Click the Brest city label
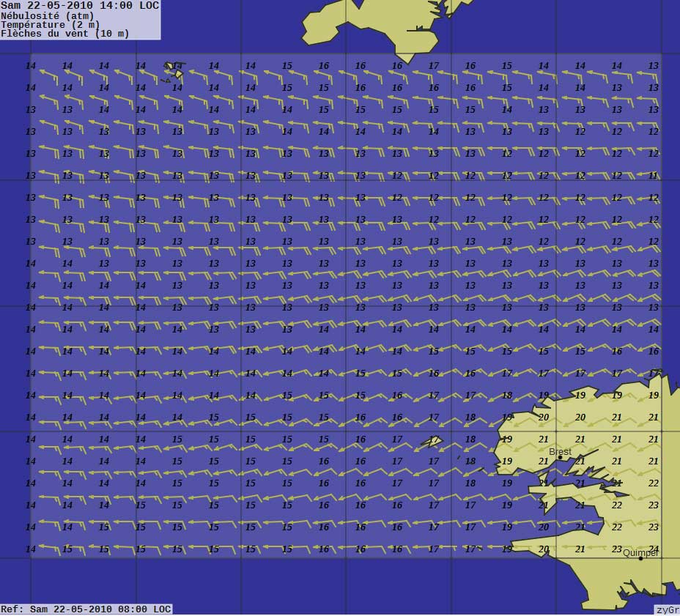 560,452
